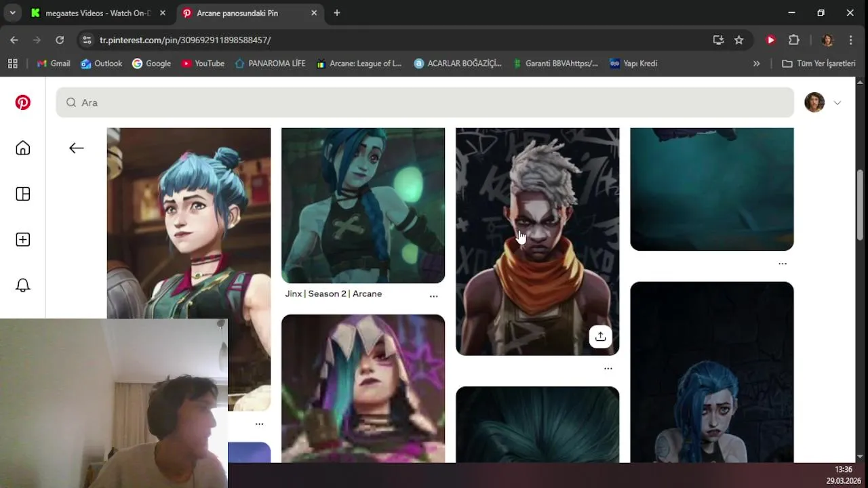Expand hidden bookmarks double chevron
The height and width of the screenshot is (488, 868).
point(757,63)
